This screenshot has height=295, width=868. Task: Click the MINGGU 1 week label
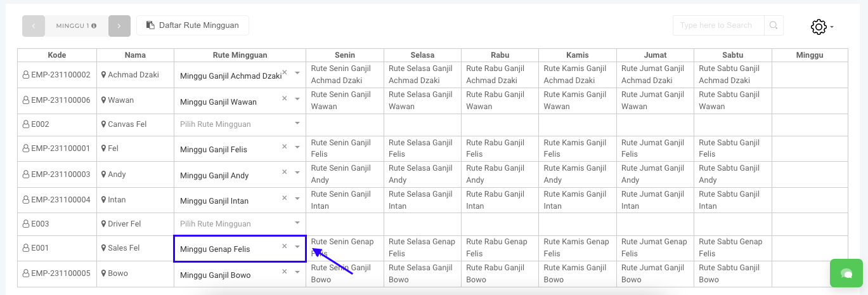75,26
